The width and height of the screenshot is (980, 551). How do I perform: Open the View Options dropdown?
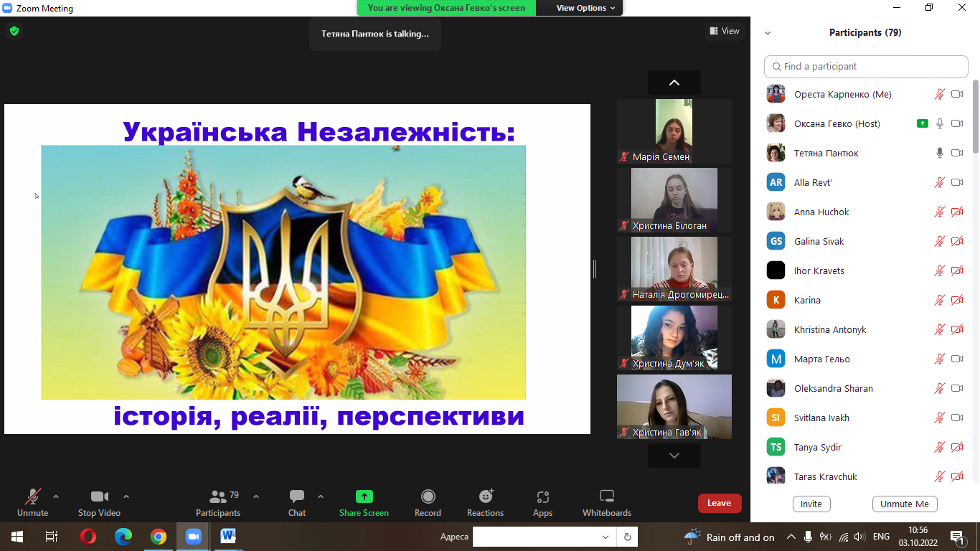tap(586, 8)
